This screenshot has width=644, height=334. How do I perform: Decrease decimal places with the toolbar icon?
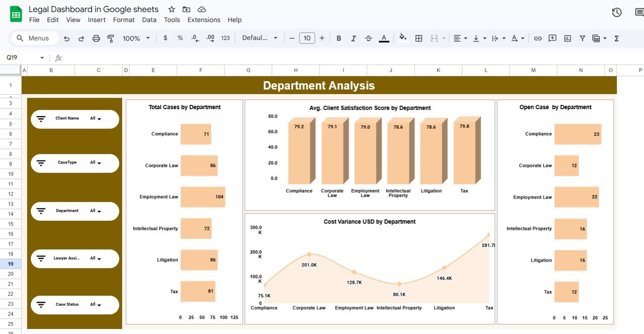click(x=195, y=38)
